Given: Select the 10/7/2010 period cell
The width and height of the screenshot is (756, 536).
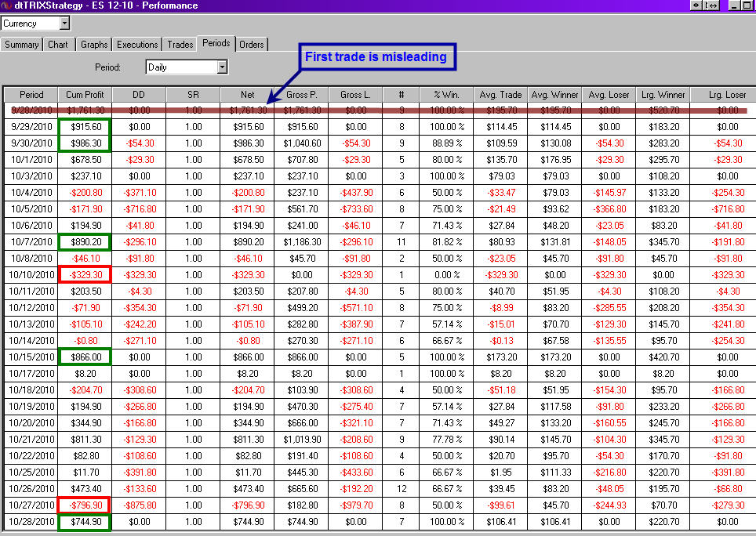Looking at the screenshot, I should (x=31, y=242).
